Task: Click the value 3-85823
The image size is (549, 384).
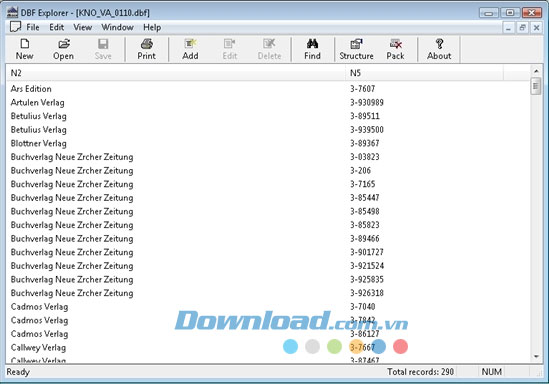Action: [364, 225]
